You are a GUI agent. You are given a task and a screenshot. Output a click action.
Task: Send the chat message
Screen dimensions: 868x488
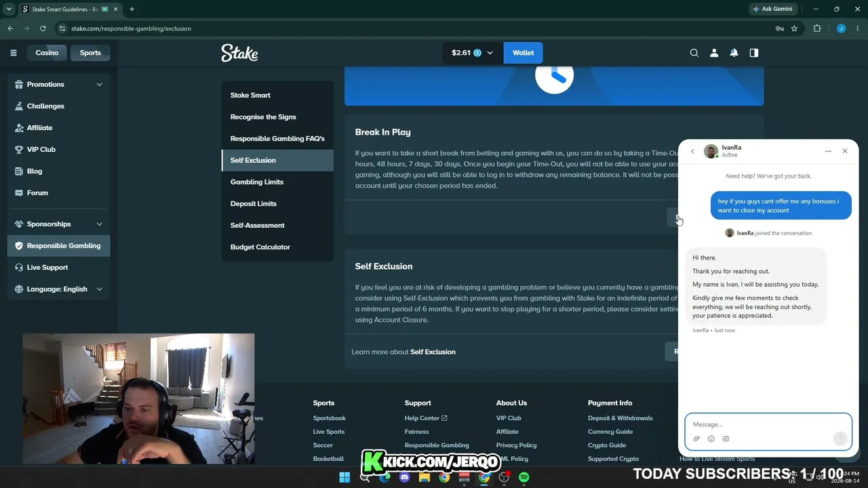pos(840,438)
